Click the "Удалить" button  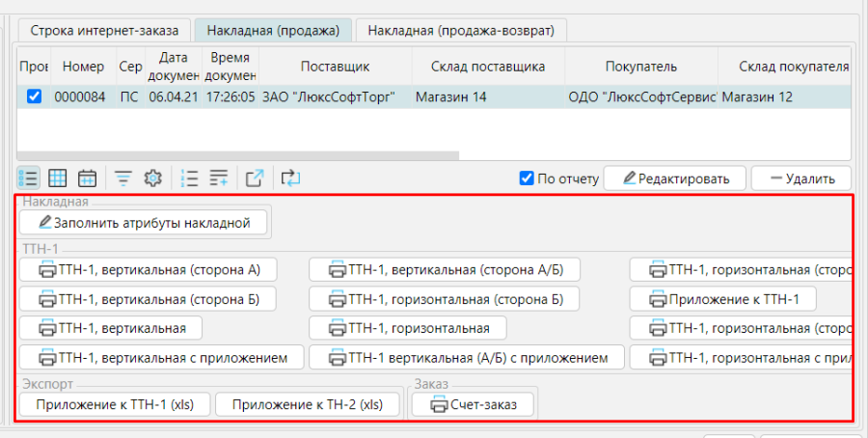pos(800,178)
